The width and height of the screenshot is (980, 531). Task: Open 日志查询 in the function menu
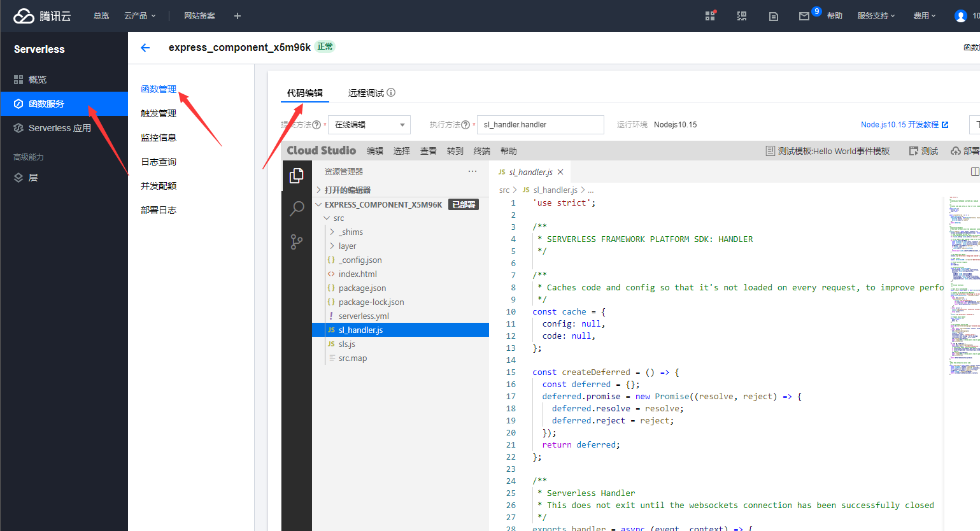(x=159, y=162)
